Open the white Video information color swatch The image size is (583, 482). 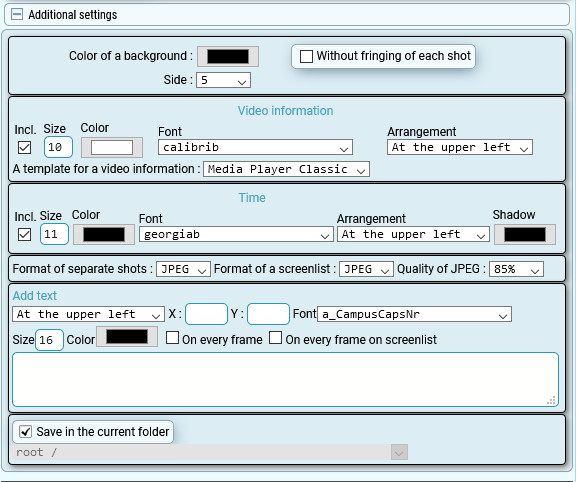tap(112, 147)
